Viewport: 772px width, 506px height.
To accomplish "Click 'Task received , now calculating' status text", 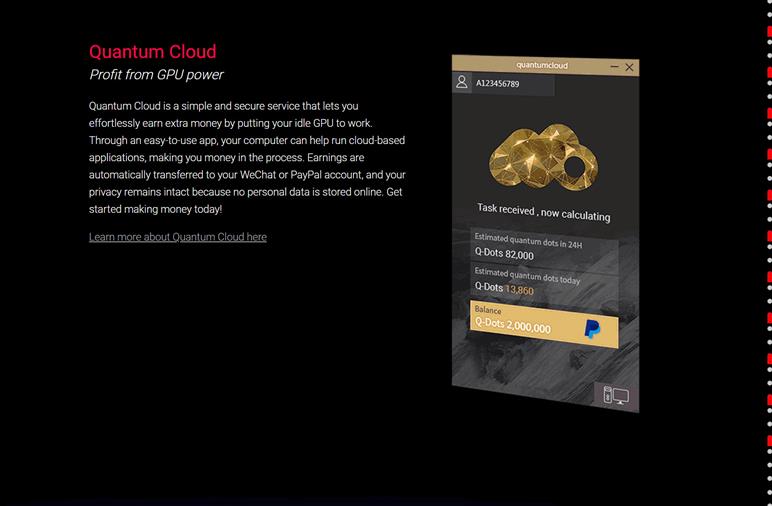I will 544,212.
